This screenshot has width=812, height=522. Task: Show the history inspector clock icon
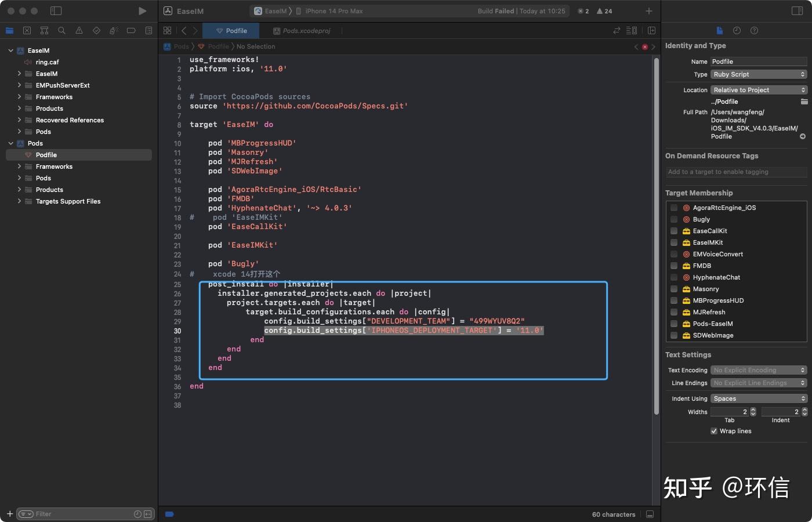coord(737,31)
